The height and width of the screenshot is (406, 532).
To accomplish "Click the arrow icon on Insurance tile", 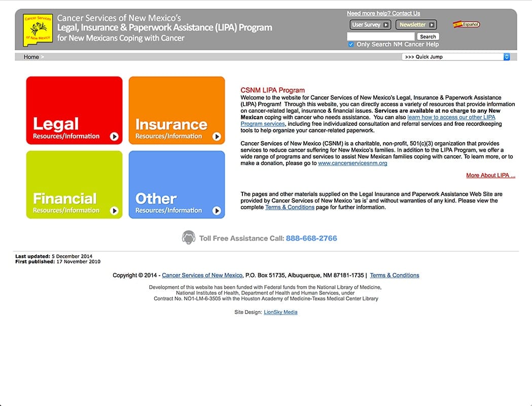I will 217,137.
